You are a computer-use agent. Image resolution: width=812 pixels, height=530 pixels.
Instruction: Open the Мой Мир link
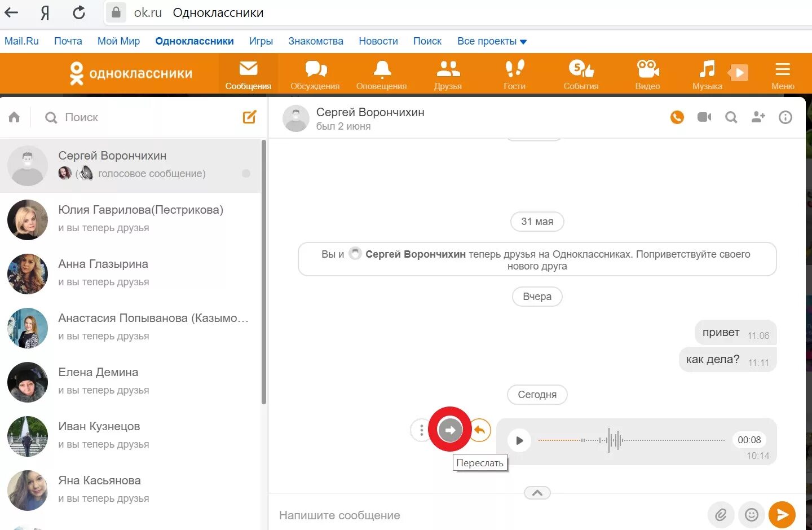coord(118,41)
